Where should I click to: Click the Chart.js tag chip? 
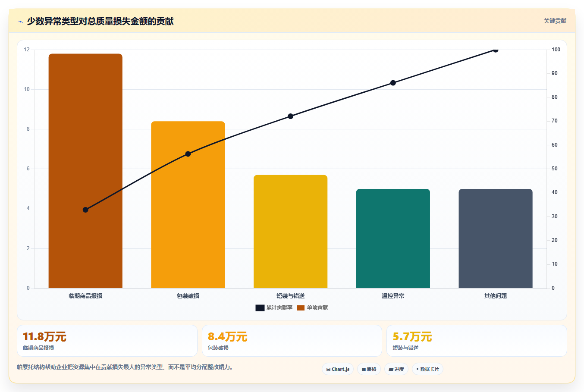[338, 369]
